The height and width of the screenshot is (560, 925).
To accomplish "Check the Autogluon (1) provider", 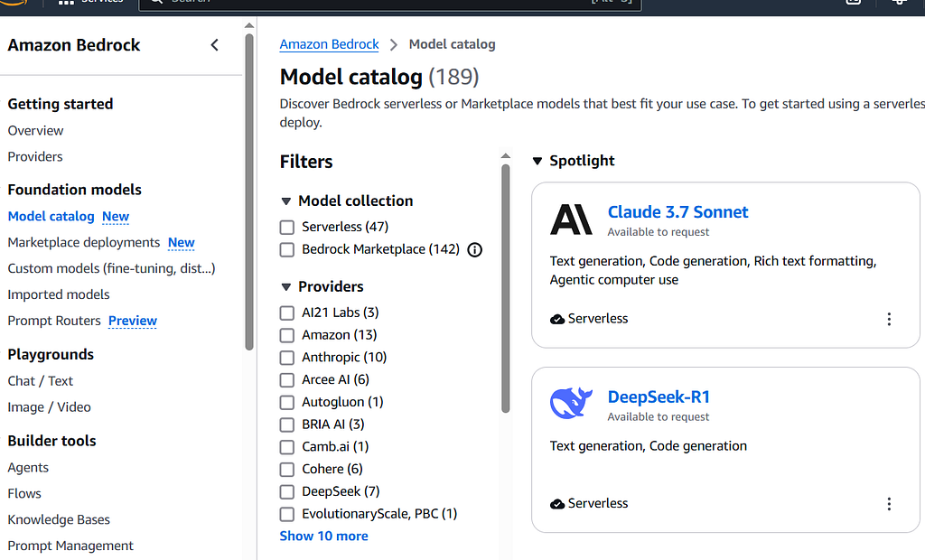I will pyautogui.click(x=287, y=403).
